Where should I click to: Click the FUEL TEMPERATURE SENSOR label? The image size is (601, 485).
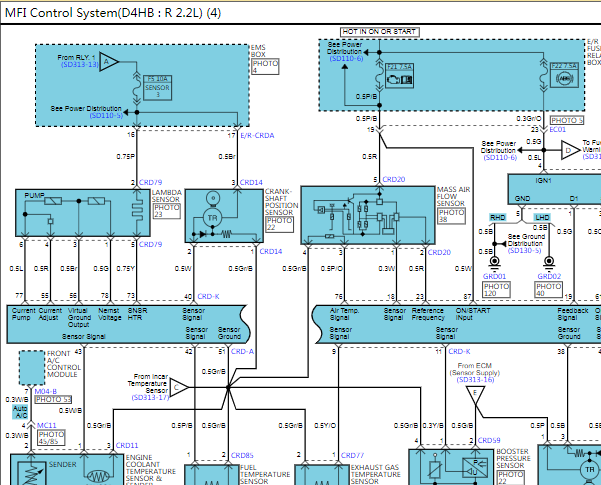pos(264,475)
